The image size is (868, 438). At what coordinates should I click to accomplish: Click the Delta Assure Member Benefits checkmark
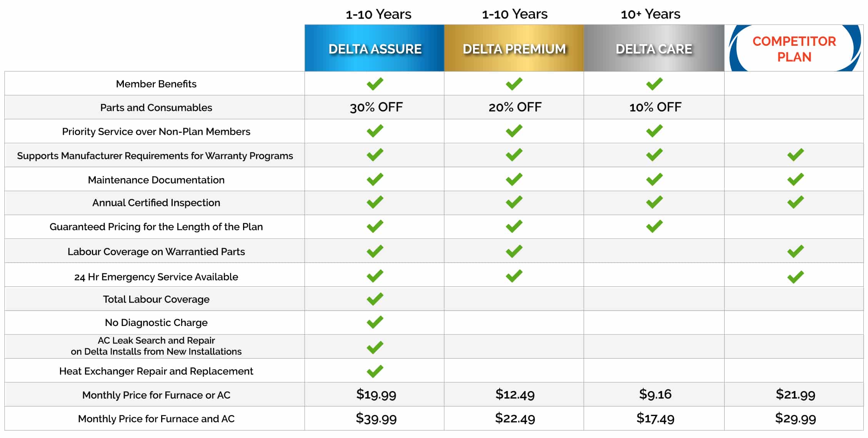point(375,84)
